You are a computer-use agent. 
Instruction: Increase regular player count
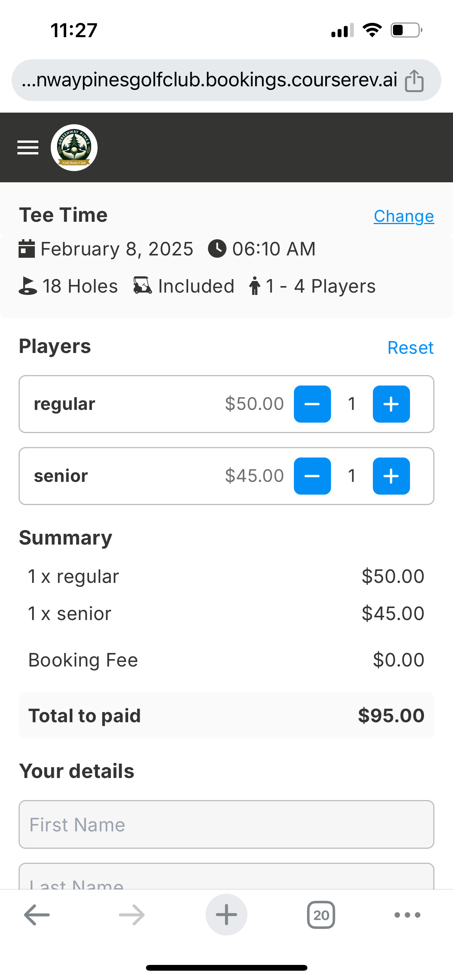(x=391, y=404)
